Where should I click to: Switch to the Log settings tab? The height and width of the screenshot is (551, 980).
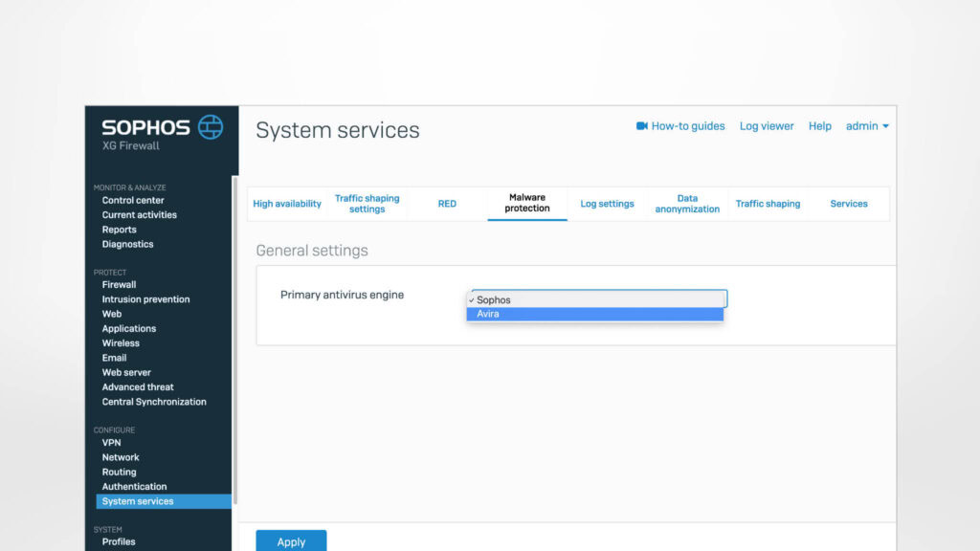point(607,204)
